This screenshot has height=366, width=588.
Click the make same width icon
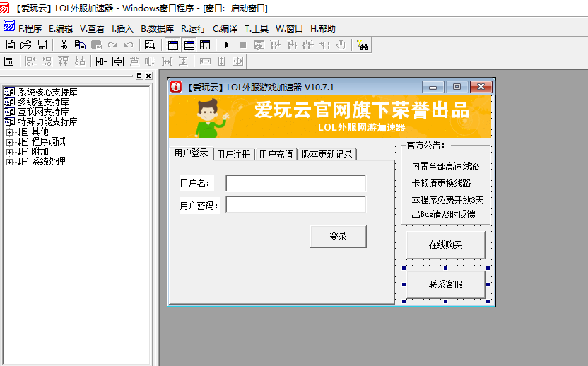point(205,61)
